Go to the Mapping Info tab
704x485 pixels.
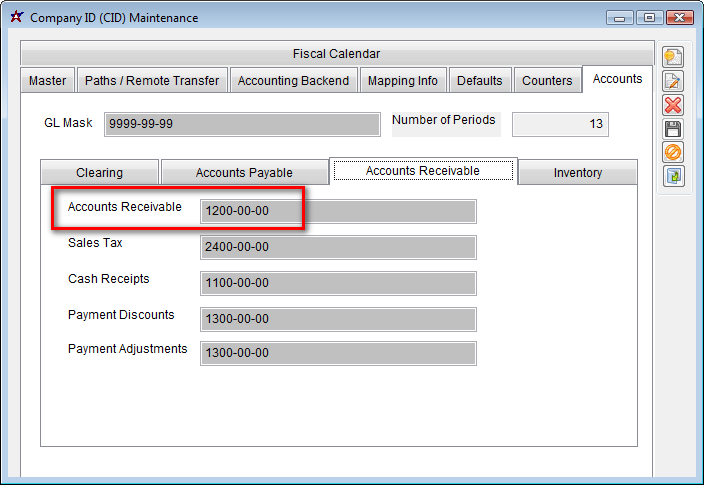[x=403, y=81]
